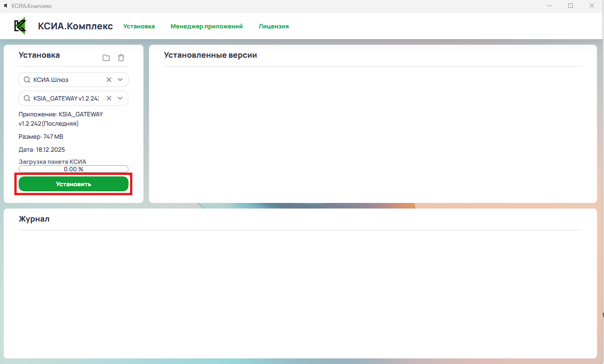Click the small app icon in title bar

point(6,6)
